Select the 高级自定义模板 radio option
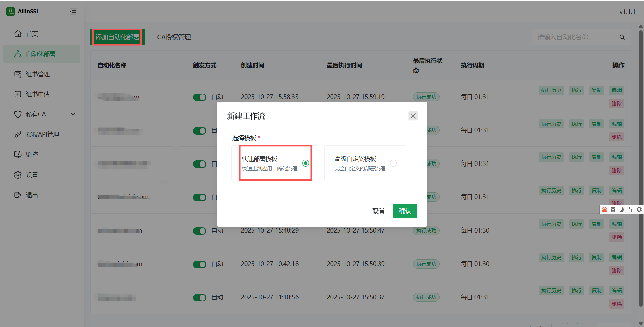This screenshot has height=327, width=644. [x=393, y=163]
